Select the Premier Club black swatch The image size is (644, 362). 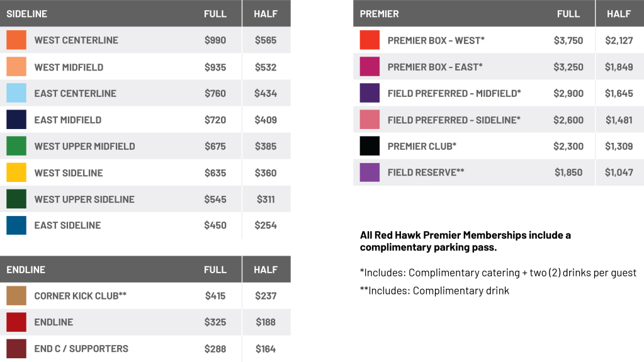(370, 146)
